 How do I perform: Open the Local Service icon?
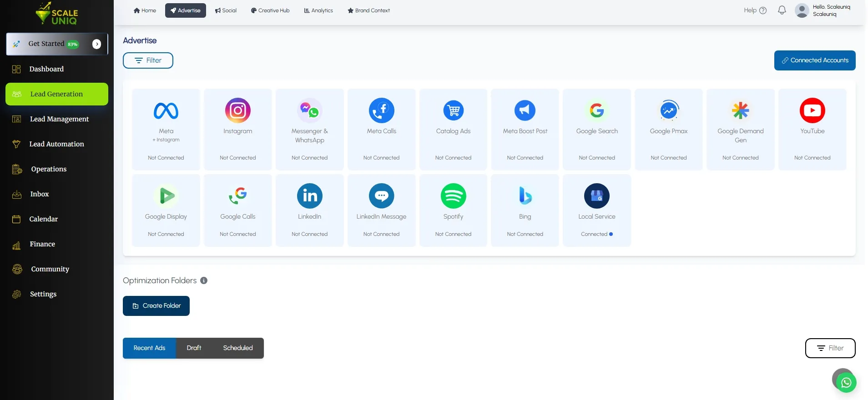pyautogui.click(x=597, y=196)
